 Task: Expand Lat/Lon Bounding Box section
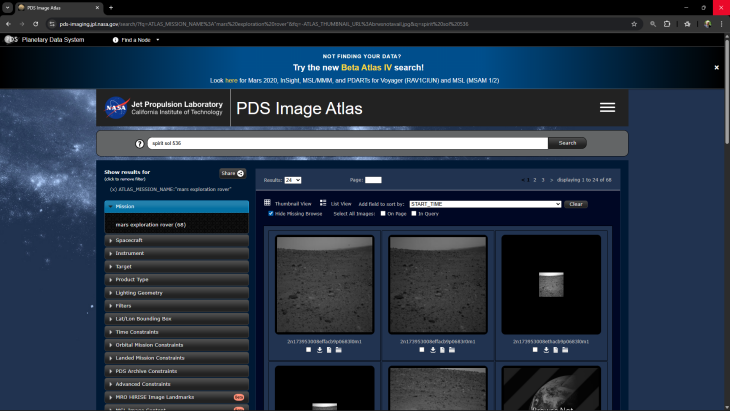point(176,319)
